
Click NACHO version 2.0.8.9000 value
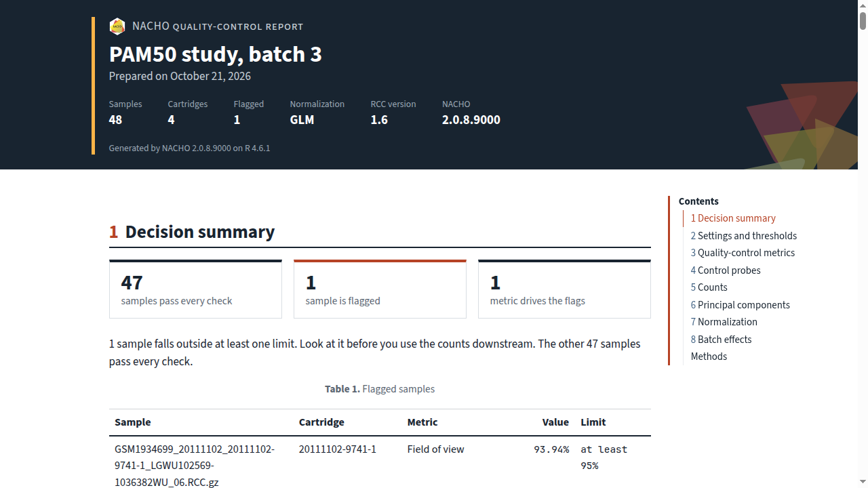tap(471, 120)
